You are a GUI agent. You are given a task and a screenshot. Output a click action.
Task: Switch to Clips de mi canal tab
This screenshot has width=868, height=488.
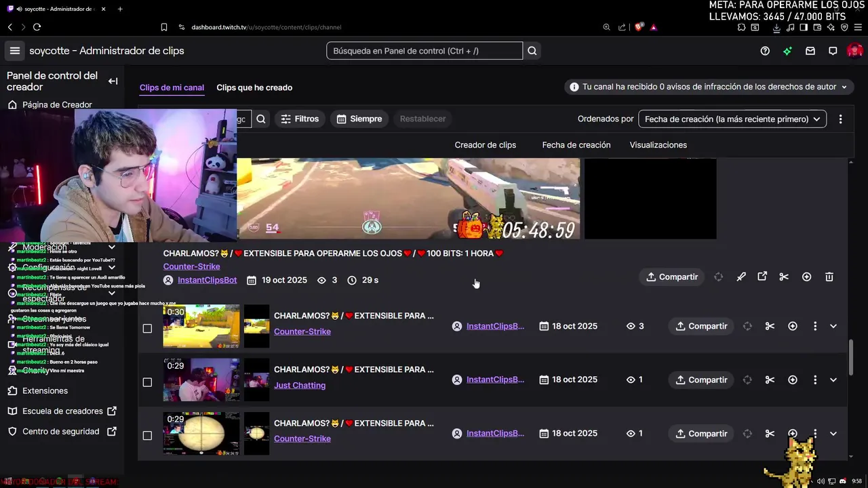172,87
